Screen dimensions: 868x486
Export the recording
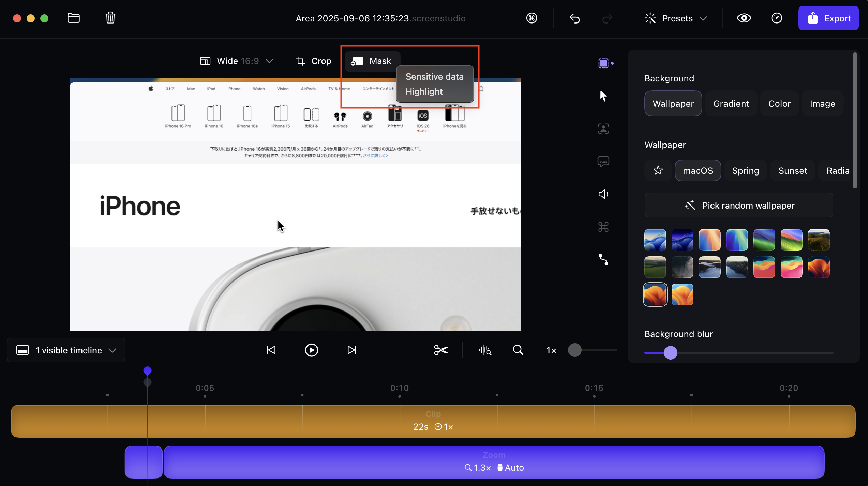coord(828,18)
